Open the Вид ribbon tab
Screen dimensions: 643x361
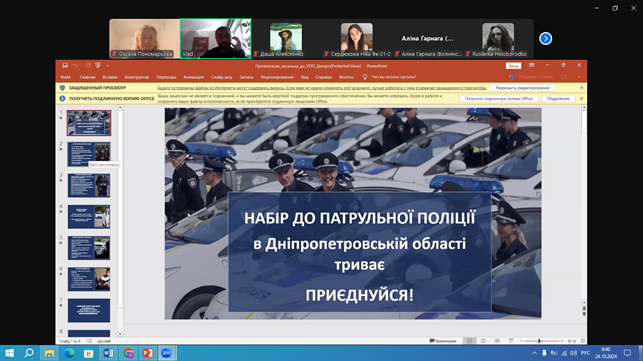click(305, 77)
